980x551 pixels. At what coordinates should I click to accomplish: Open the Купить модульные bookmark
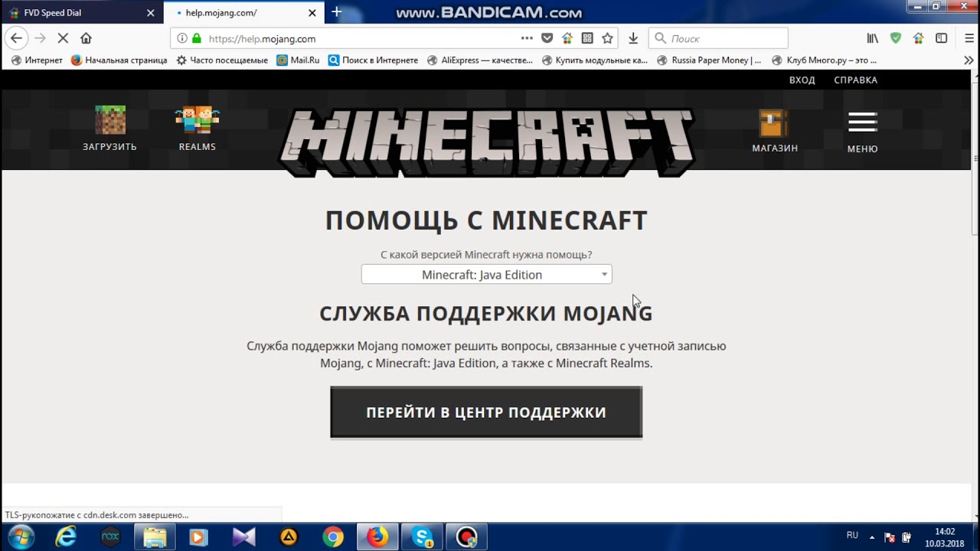(594, 60)
